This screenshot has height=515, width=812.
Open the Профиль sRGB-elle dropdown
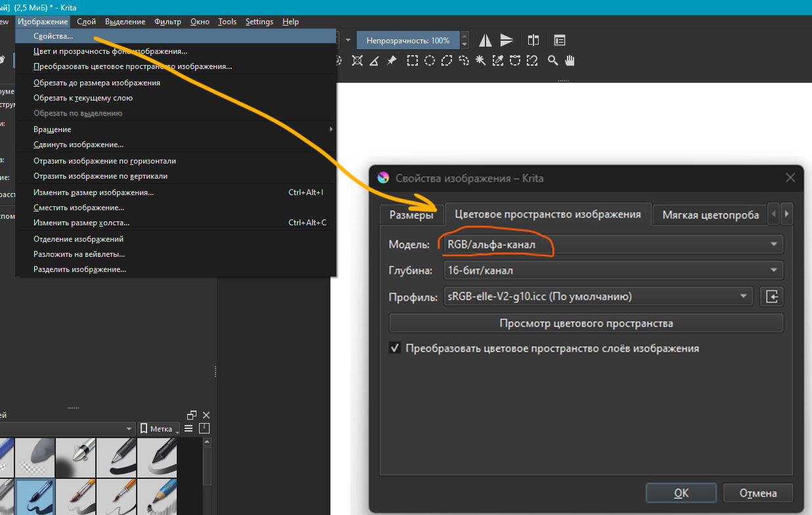[x=597, y=297]
